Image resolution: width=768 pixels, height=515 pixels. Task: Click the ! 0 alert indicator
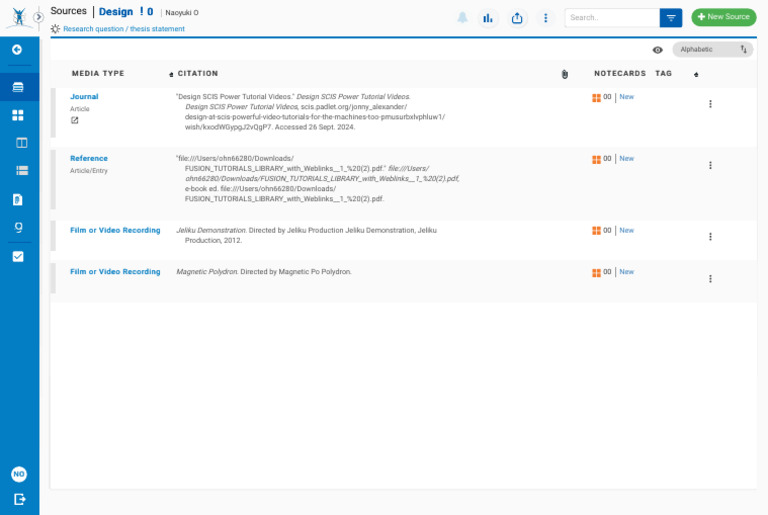click(x=146, y=12)
